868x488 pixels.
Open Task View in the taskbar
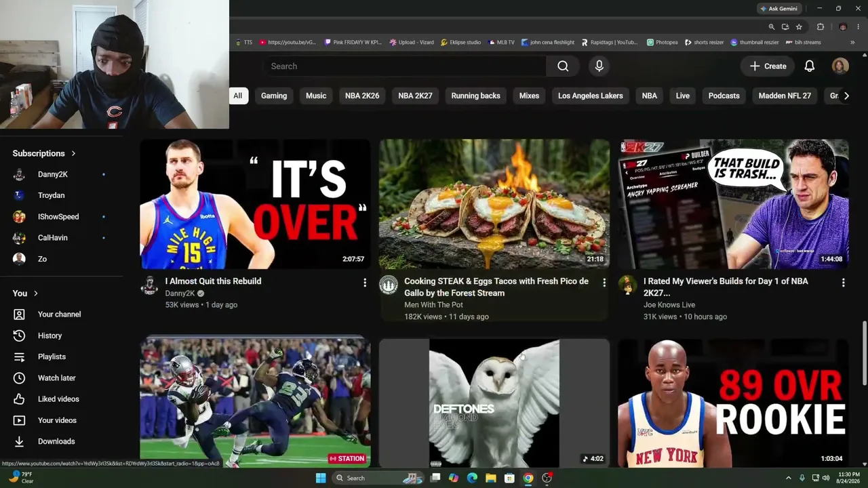tap(435, 478)
